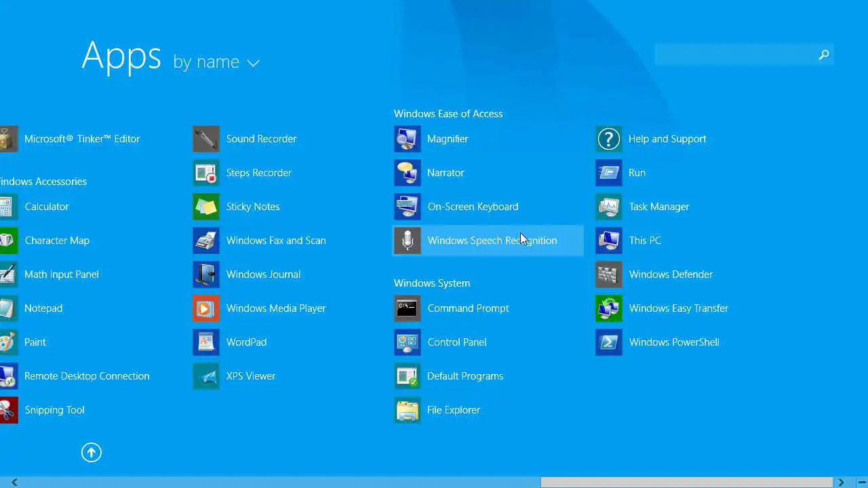This screenshot has width=868, height=488.
Task: Open Windows Journal icon
Action: 206,274
